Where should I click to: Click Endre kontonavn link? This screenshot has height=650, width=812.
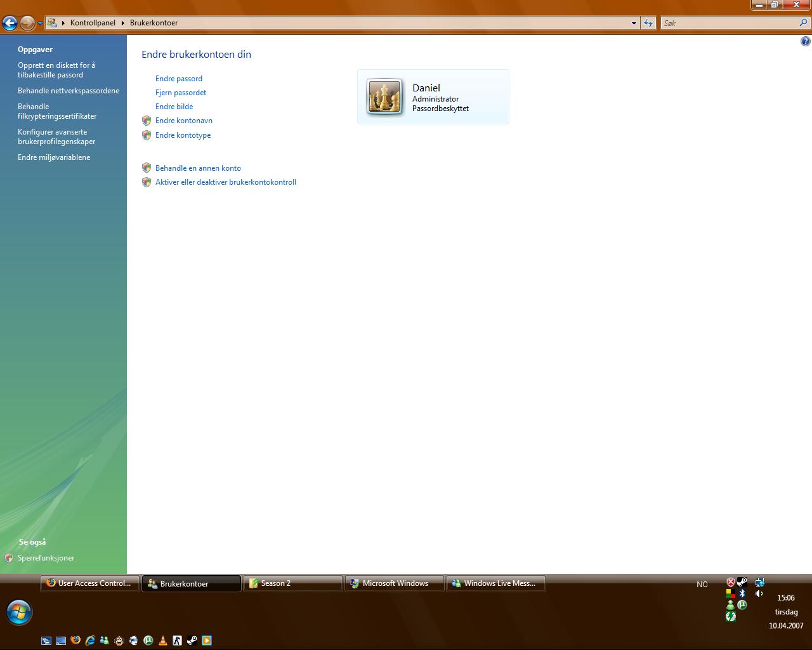click(x=184, y=121)
